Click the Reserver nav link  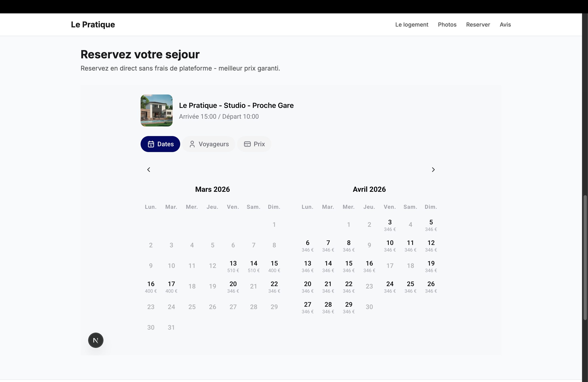tap(478, 24)
